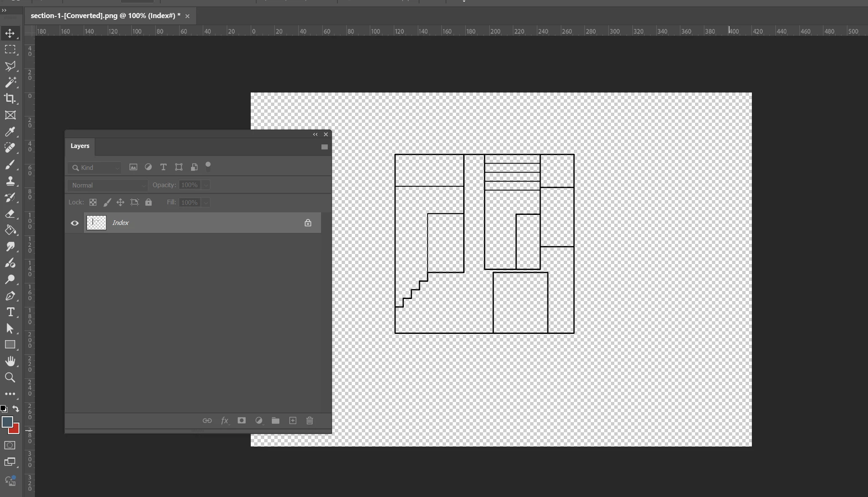This screenshot has height=497, width=868.
Task: Activate the Hand tool
Action: point(10,361)
